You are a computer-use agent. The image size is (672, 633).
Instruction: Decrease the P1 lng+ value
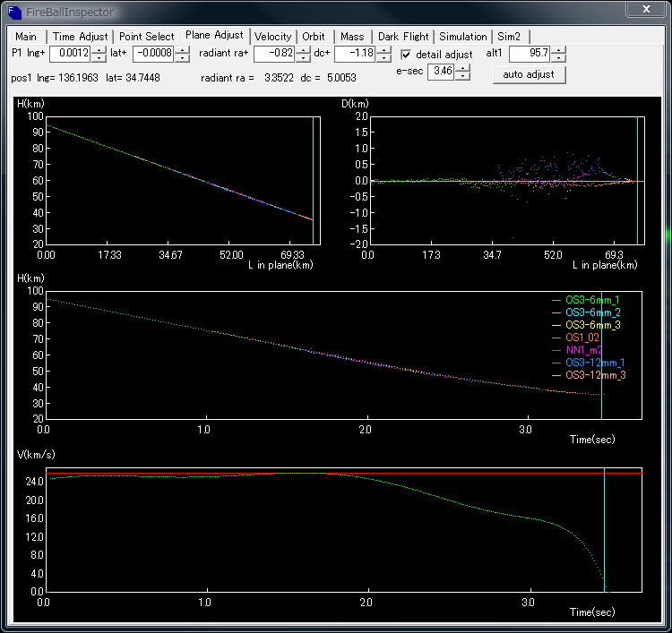pos(99,58)
